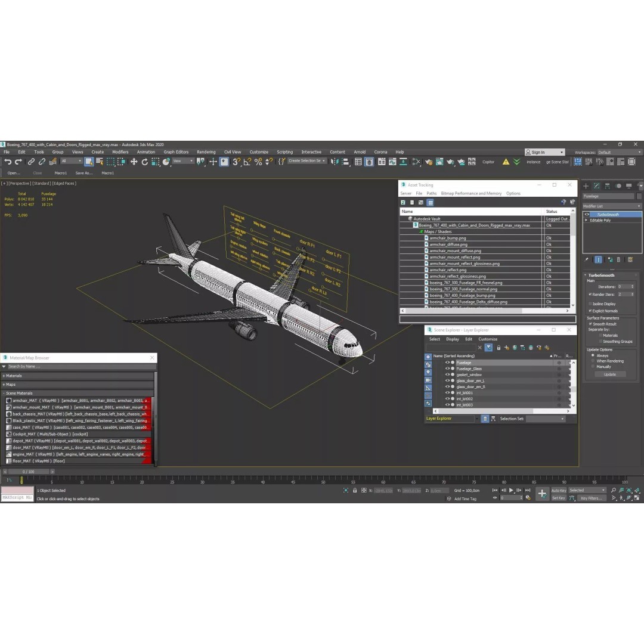Open the All selection filter dropdown
The width and height of the screenshot is (644, 644).
[x=71, y=161]
